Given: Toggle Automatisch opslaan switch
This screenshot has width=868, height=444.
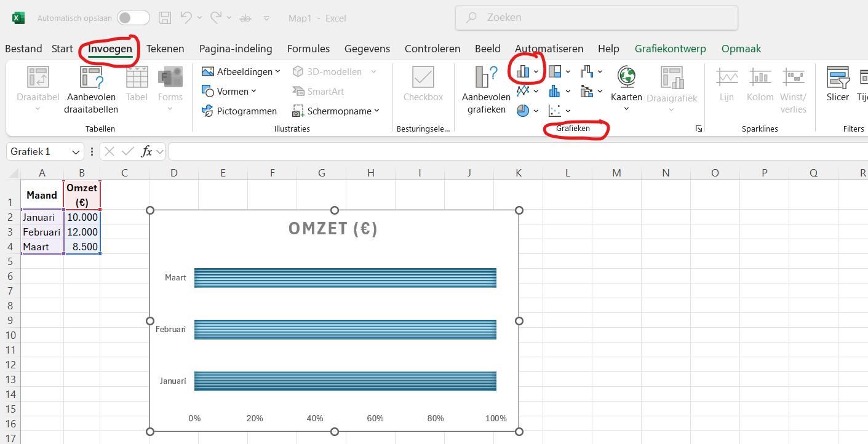Looking at the screenshot, I should pyautogui.click(x=133, y=18).
